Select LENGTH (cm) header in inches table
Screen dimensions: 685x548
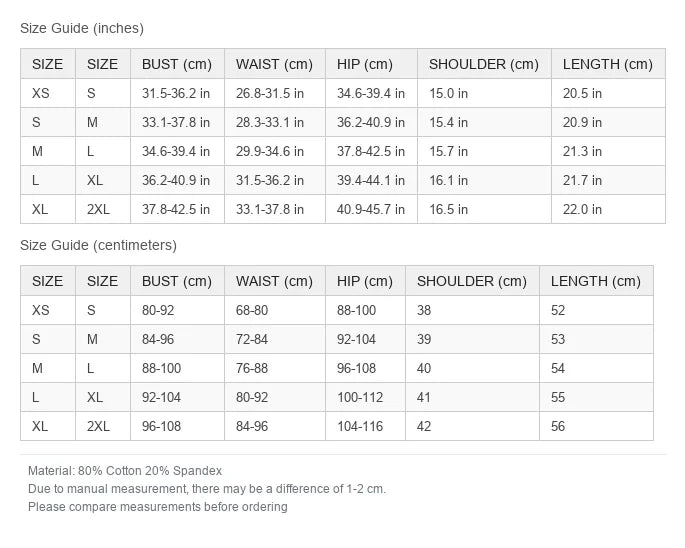click(608, 64)
